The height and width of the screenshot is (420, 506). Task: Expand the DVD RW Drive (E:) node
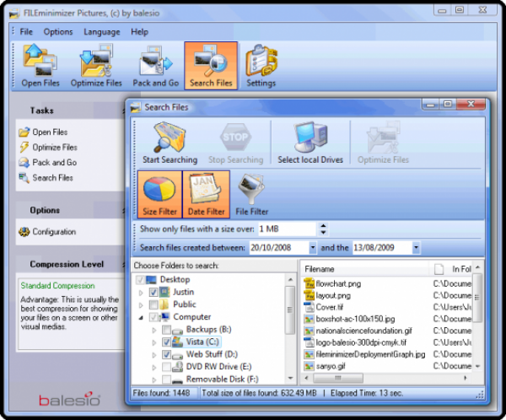tap(154, 367)
